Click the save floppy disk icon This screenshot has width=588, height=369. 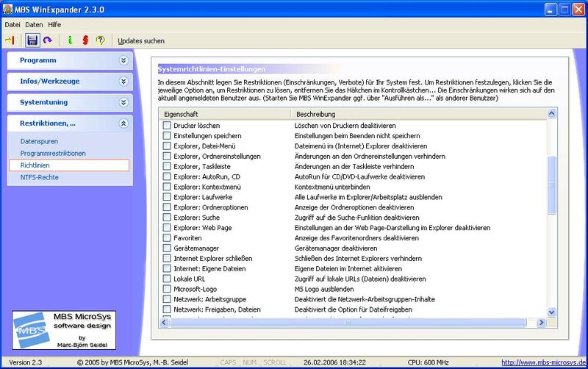tap(32, 40)
